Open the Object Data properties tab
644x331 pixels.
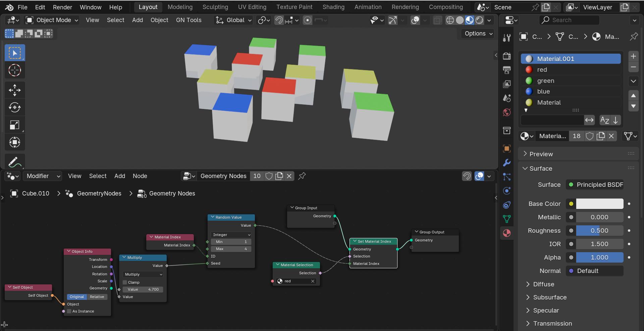click(507, 219)
